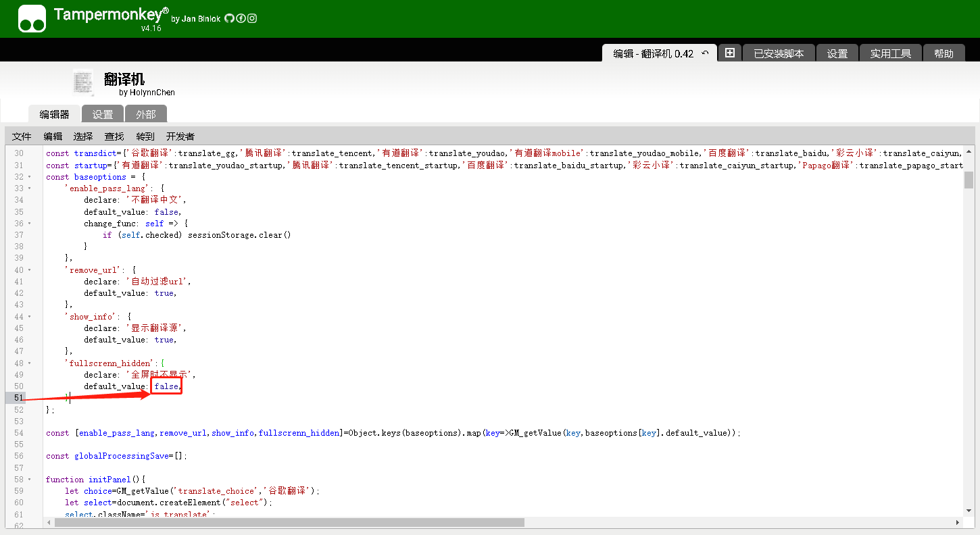The height and width of the screenshot is (535, 980).
Task: Click the horizontal scrollbar right arrow
Action: 958,522
